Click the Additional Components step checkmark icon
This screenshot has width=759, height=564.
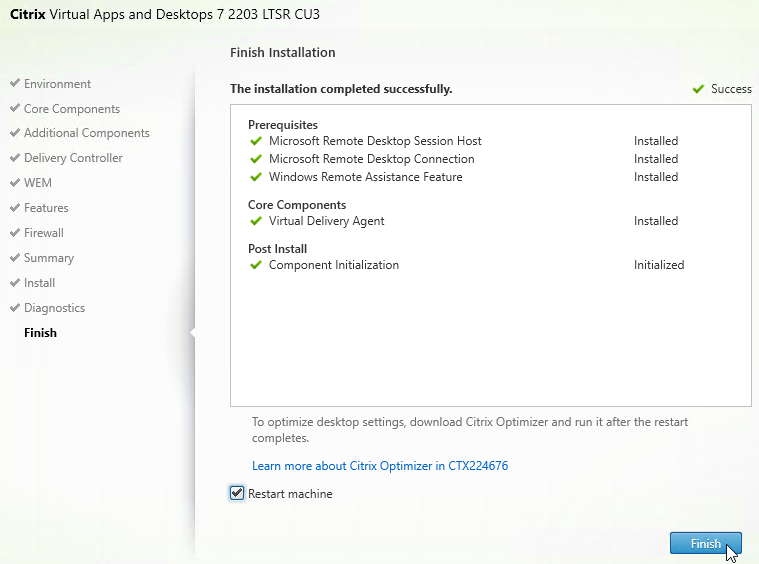(x=15, y=132)
